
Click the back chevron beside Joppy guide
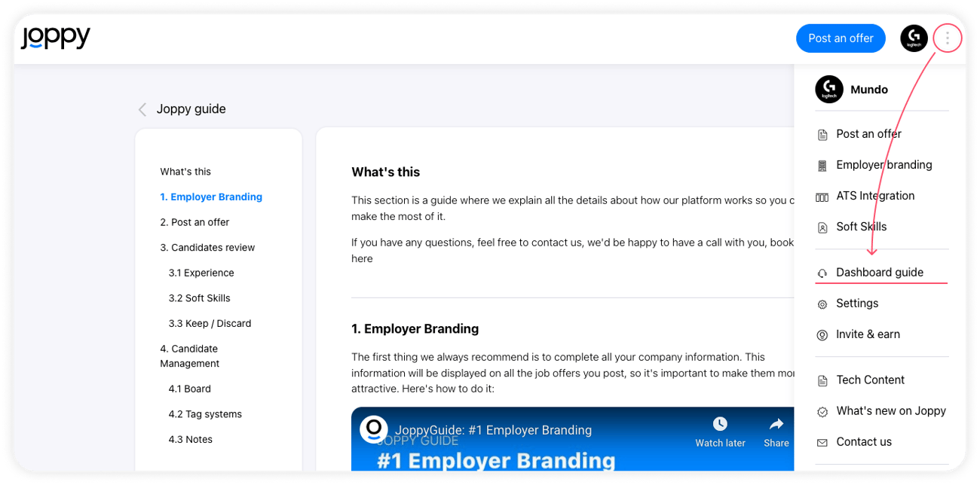coord(142,109)
